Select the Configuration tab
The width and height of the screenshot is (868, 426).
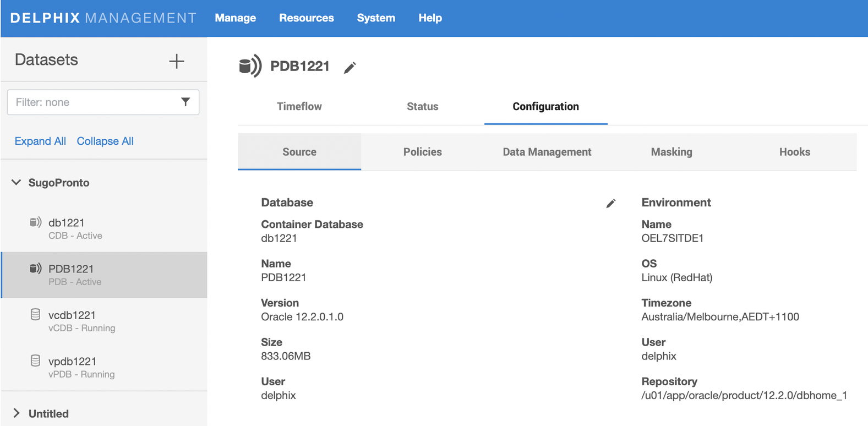click(x=546, y=107)
